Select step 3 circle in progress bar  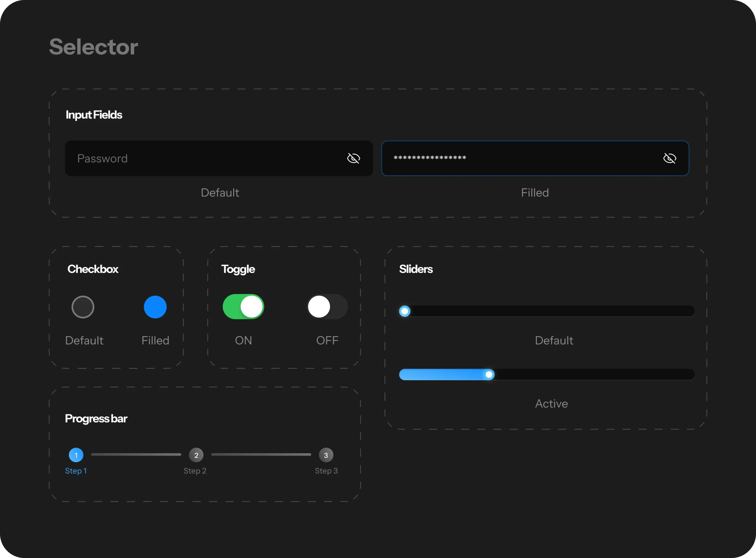(x=326, y=455)
